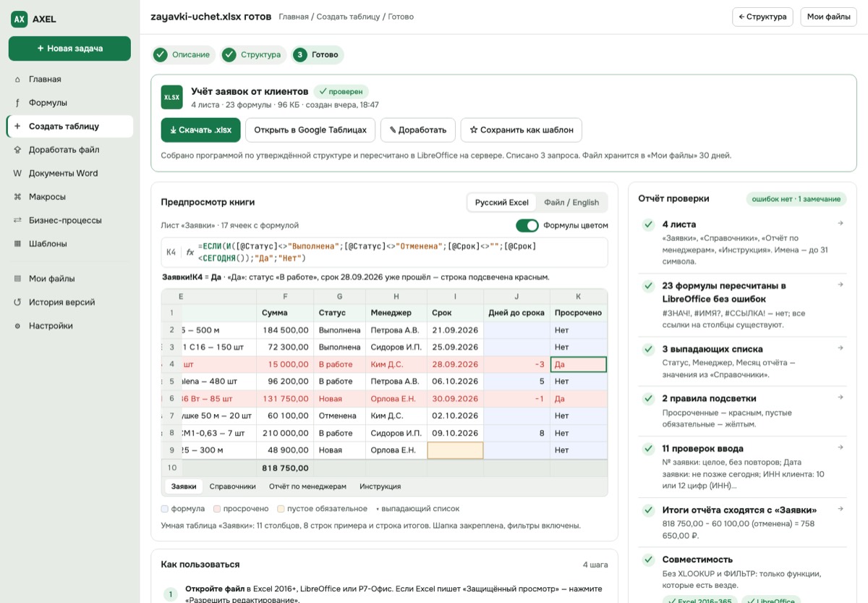Expand the «4 листа» check details arrow
The height and width of the screenshot is (603, 868).
click(x=841, y=224)
